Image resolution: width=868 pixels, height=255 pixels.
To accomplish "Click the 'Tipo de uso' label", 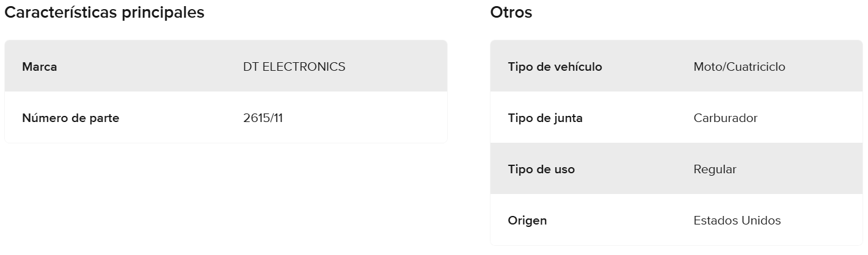I will [x=541, y=169].
